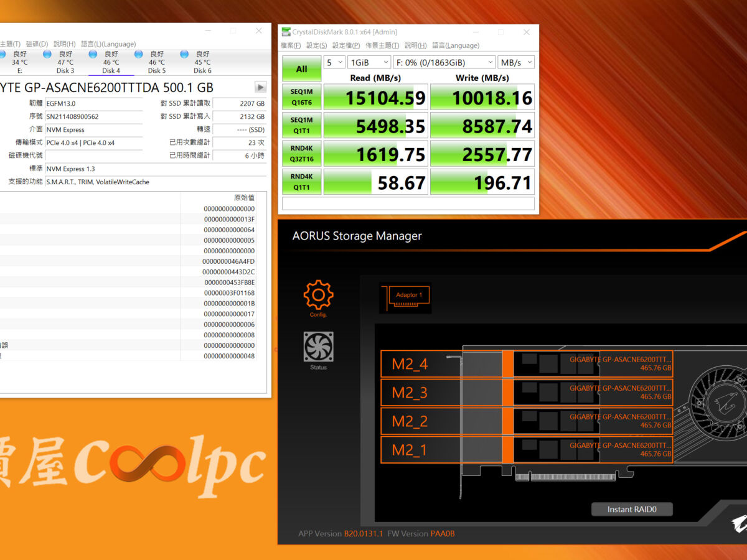The image size is (747, 560).
Task: Open the 語言(L)(Language) menu in CrystalDiskInfo
Action: 108,44
